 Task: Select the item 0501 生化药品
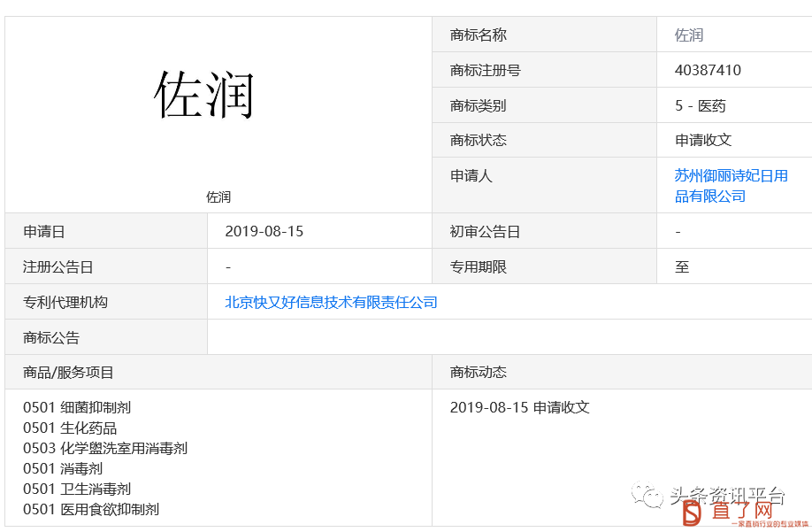coord(70,428)
